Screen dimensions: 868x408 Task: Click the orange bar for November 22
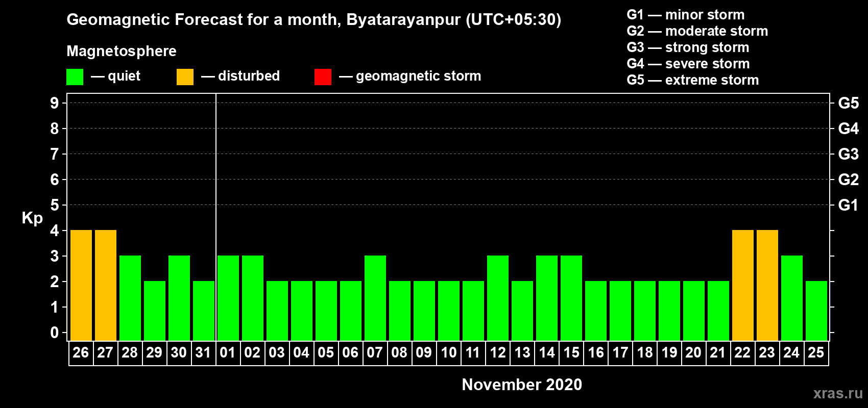743,285
